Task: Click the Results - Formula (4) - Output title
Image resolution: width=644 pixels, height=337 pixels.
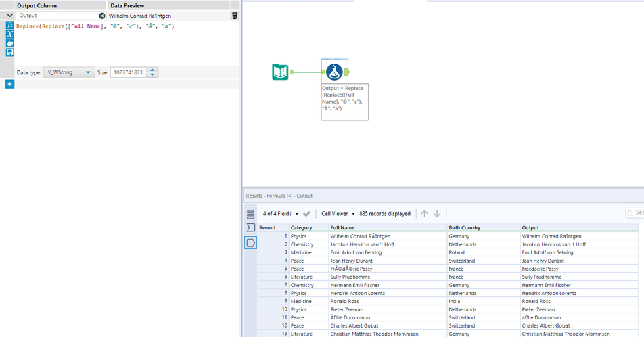Action: (x=279, y=196)
